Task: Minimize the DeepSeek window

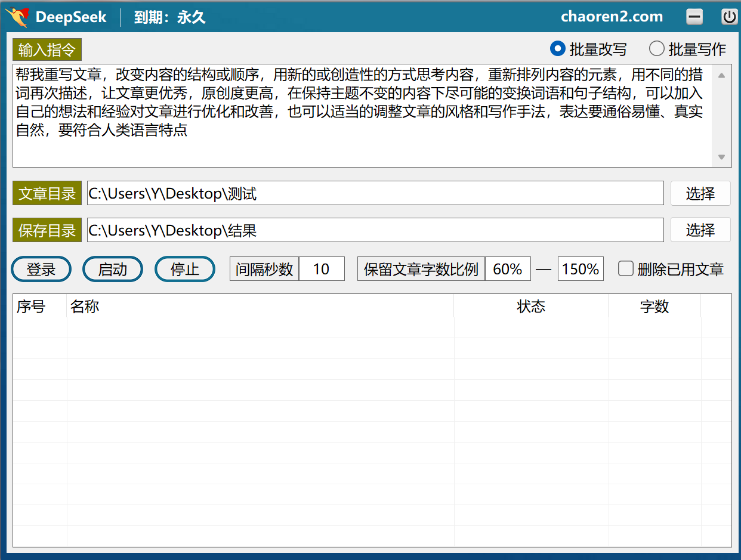Action: pyautogui.click(x=694, y=17)
